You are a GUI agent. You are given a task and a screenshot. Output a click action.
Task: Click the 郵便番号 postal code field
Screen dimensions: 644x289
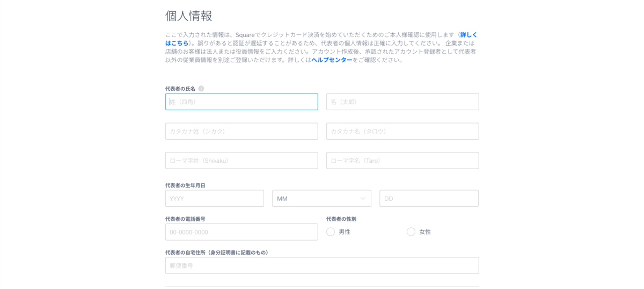322,265
